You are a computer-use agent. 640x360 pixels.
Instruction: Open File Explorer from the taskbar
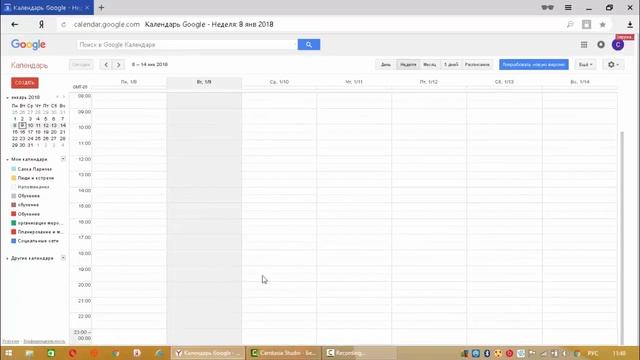pos(29,353)
